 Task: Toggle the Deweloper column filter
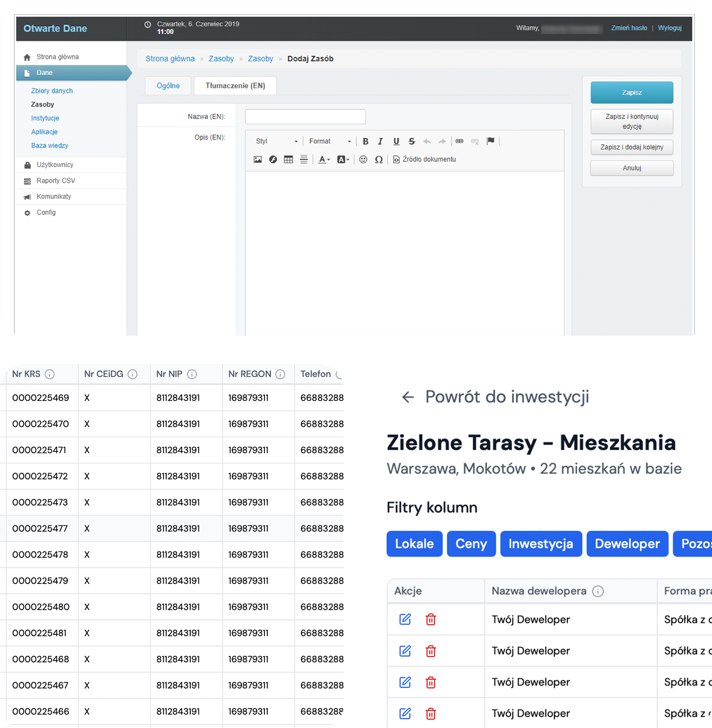627,544
